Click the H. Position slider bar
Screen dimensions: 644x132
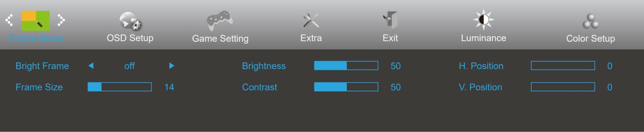pyautogui.click(x=563, y=66)
